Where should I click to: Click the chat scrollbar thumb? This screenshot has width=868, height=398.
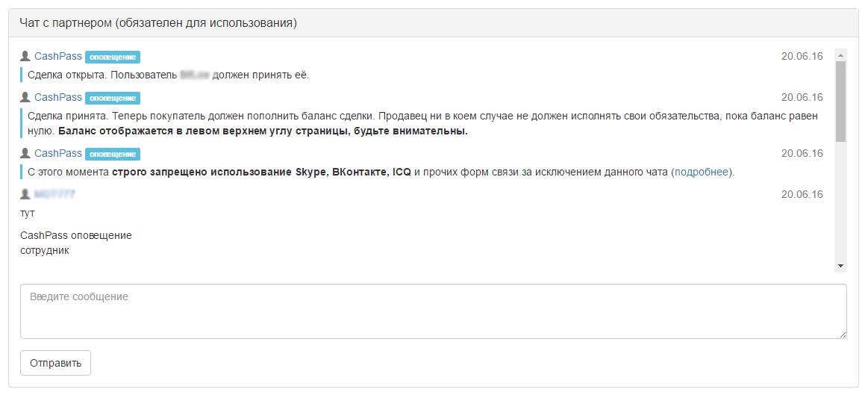point(841,102)
